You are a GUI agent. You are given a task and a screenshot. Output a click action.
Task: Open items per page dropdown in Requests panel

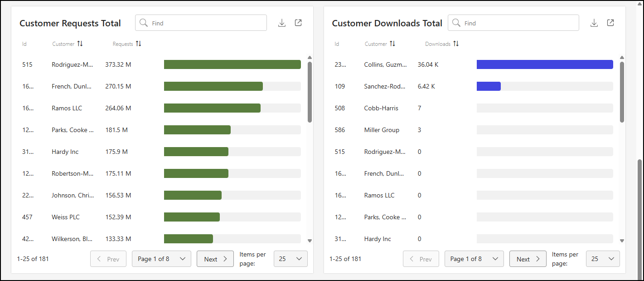pyautogui.click(x=291, y=259)
